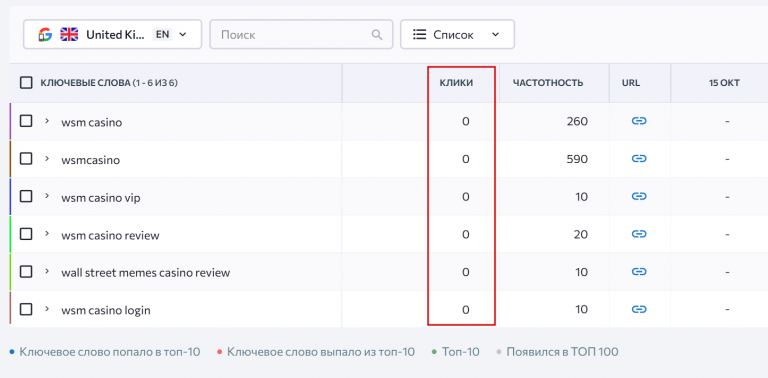Click legend Ключевое слово попало в топ-10
Image resolution: width=768 pixels, height=378 pixels.
click(x=105, y=352)
